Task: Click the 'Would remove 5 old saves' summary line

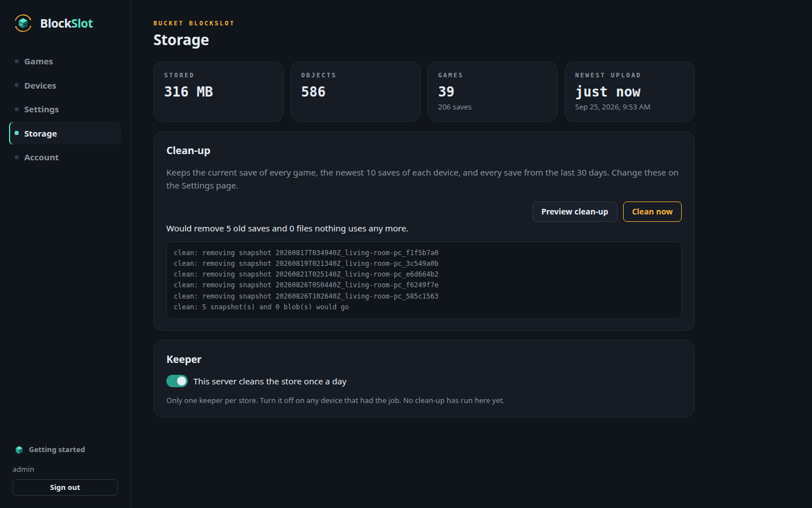Action: click(x=287, y=229)
